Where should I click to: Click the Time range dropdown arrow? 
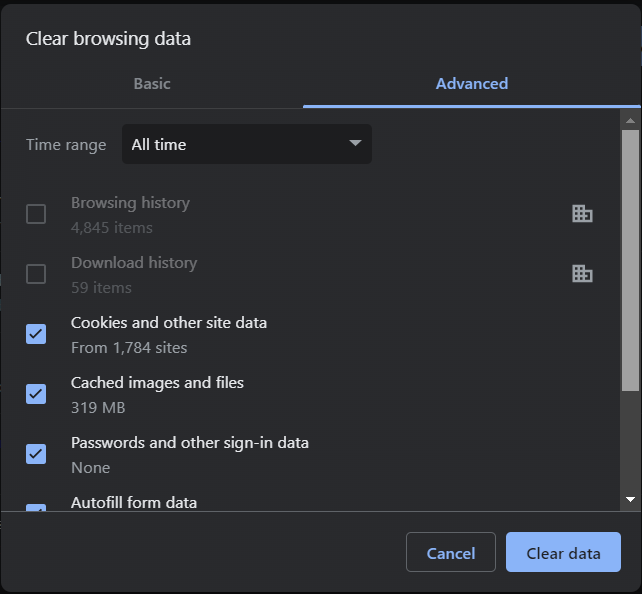pos(355,144)
